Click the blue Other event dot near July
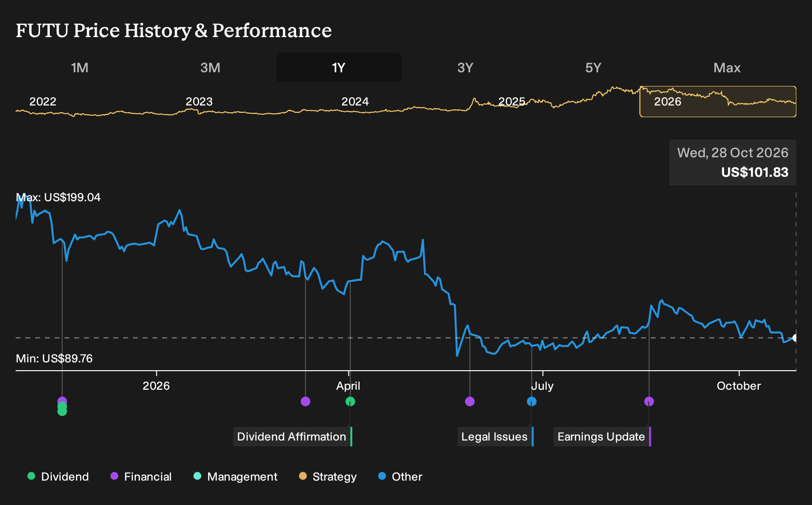 (x=532, y=401)
